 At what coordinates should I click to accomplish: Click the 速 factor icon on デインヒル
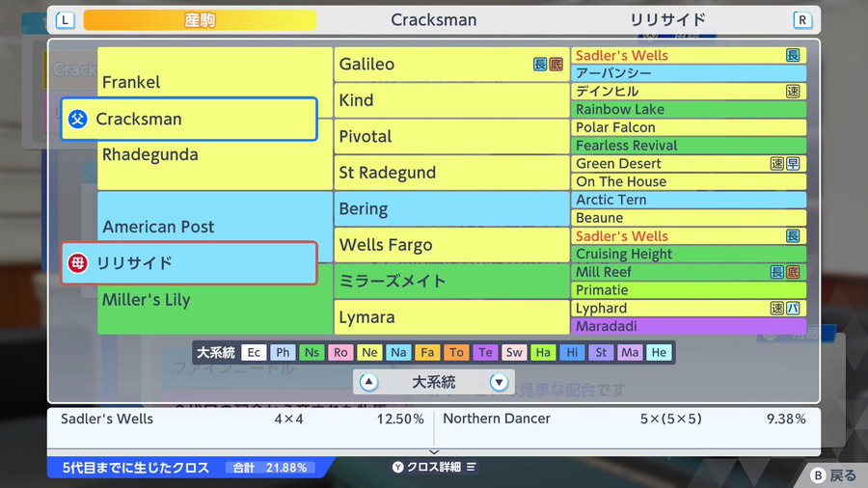[793, 92]
